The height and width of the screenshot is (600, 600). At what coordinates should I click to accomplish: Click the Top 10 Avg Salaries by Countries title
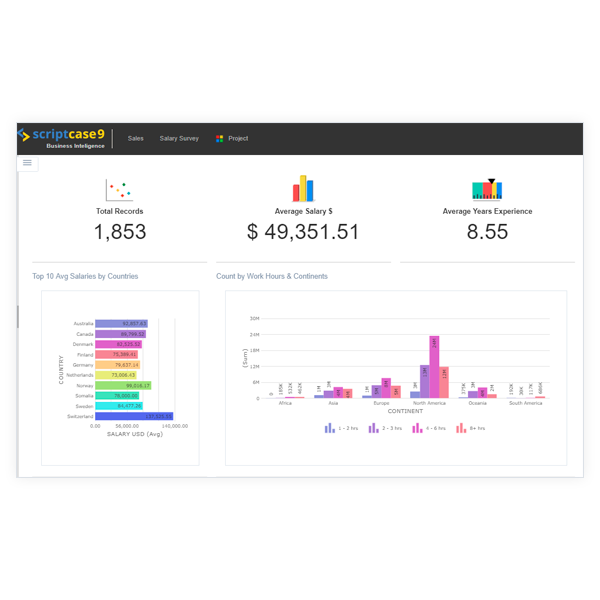tap(85, 276)
